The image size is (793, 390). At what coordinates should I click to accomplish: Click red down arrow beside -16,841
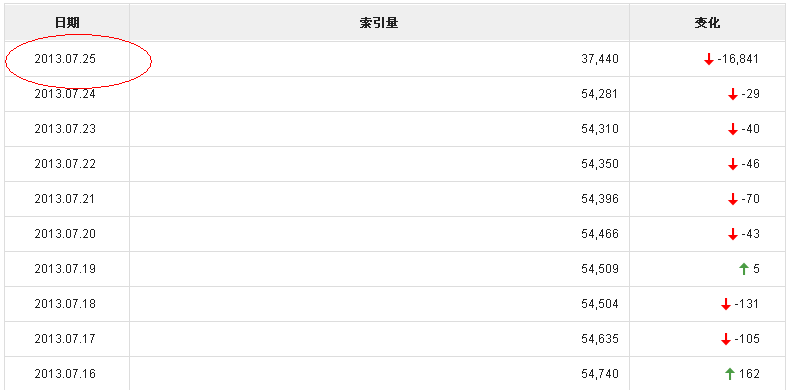[709, 60]
